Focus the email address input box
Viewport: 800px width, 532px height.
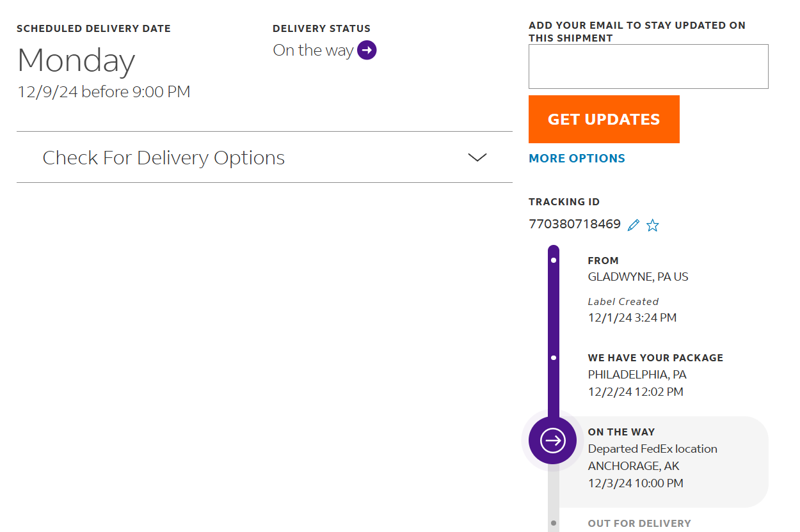pos(648,66)
